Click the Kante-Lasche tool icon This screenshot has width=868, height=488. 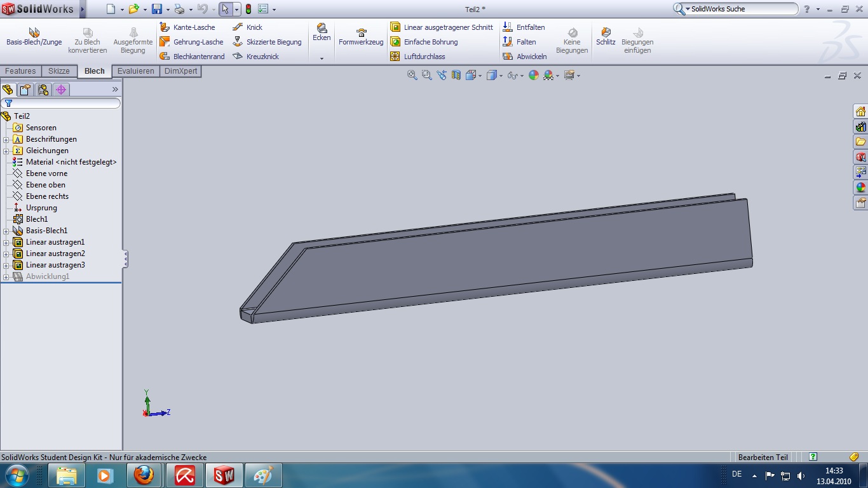pos(165,27)
